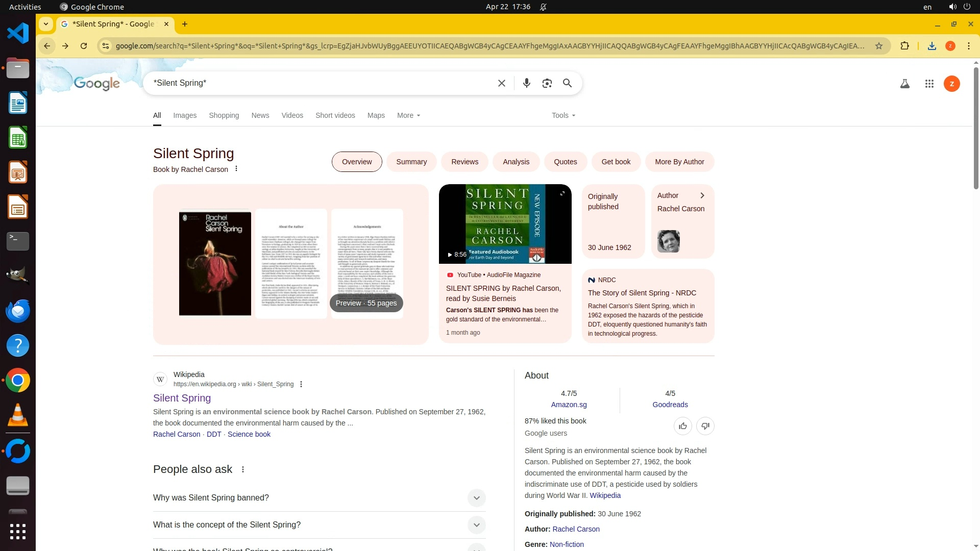The height and width of the screenshot is (551, 980).
Task: Open the More search filters dropdown
Action: click(408, 115)
